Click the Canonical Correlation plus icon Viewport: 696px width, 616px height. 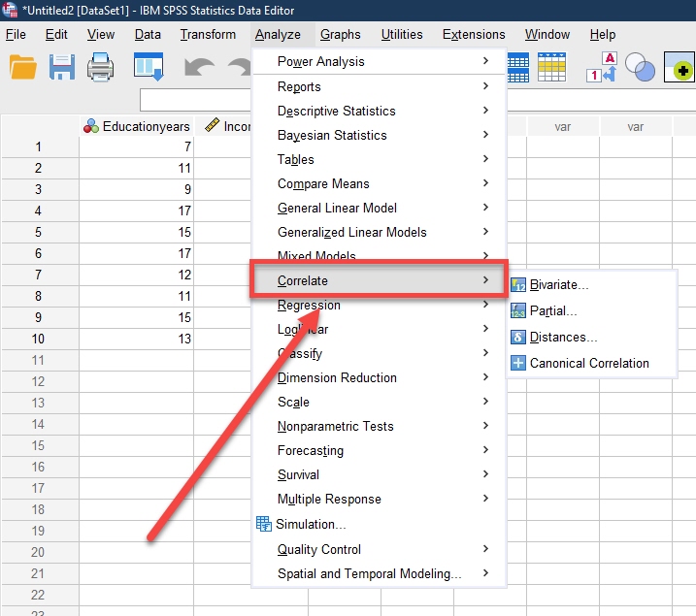pyautogui.click(x=518, y=363)
